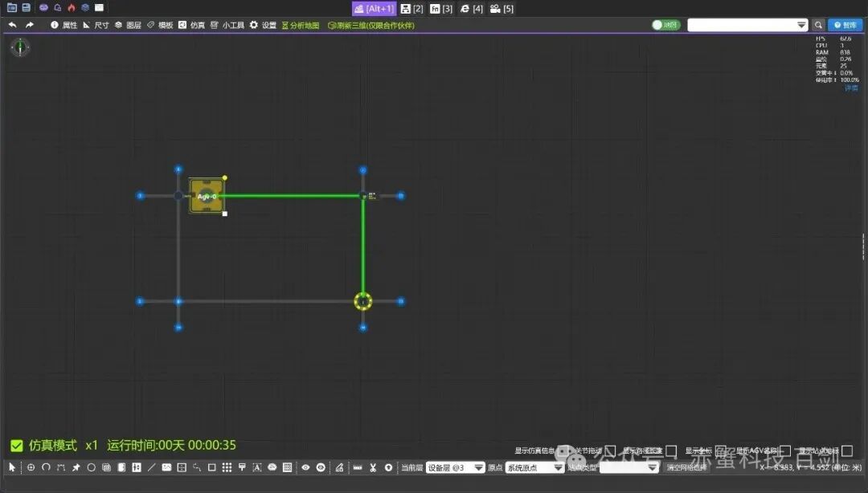This screenshot has width=868, height=493.
Task: Select the pushpin tool in bottom toolbar
Action: click(x=76, y=467)
